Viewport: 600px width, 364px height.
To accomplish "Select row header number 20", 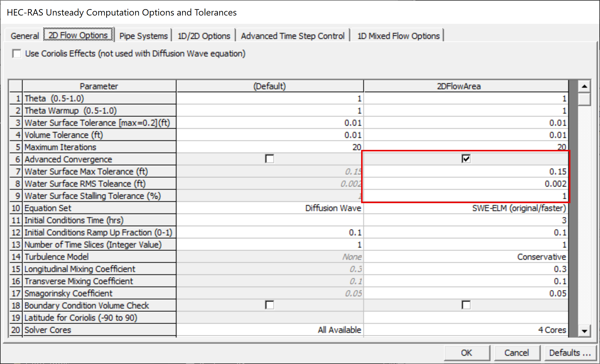I will [16, 330].
